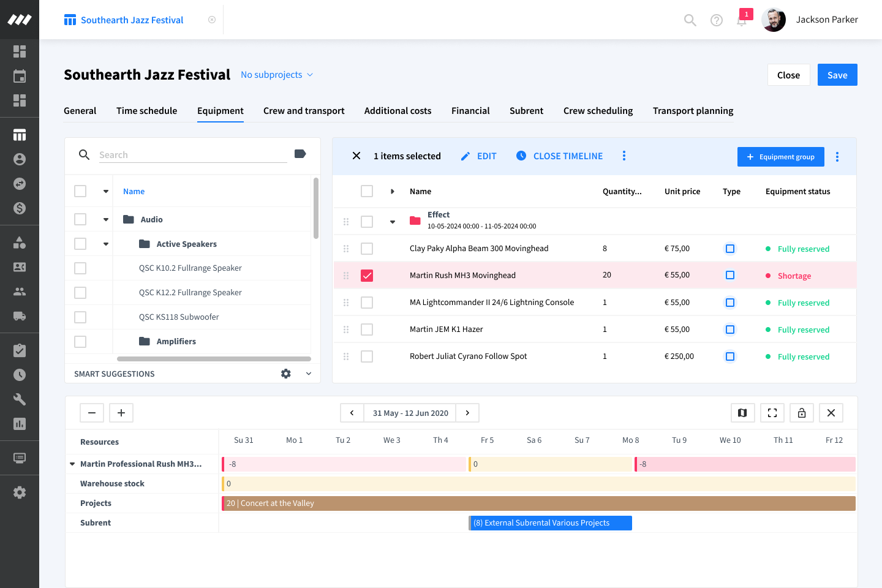
Task: Close the timeline panel with X
Action: tap(831, 413)
